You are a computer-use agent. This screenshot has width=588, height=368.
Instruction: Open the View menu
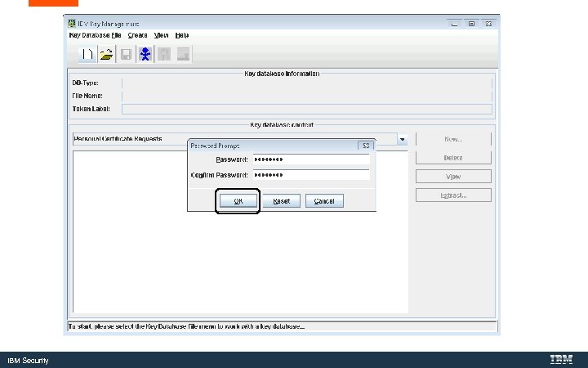[x=161, y=35]
